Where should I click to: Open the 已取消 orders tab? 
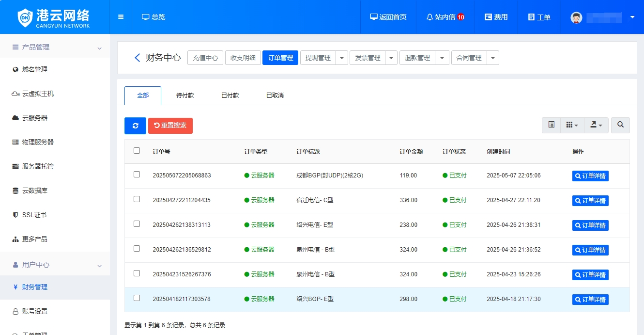[x=274, y=95]
